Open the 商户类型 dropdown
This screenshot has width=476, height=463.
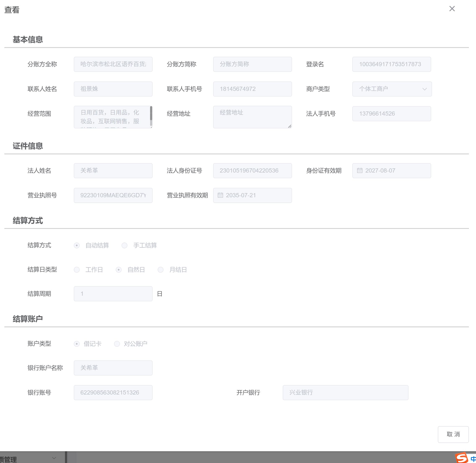pos(392,89)
